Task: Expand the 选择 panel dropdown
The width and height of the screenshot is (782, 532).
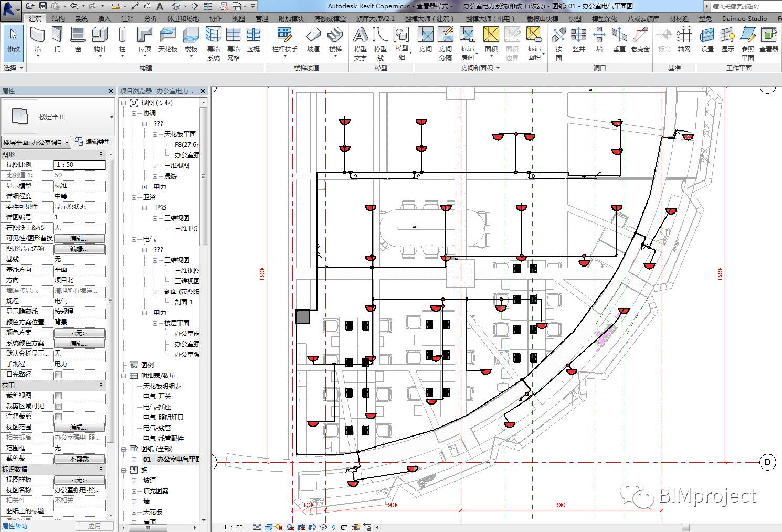Action: [13, 68]
